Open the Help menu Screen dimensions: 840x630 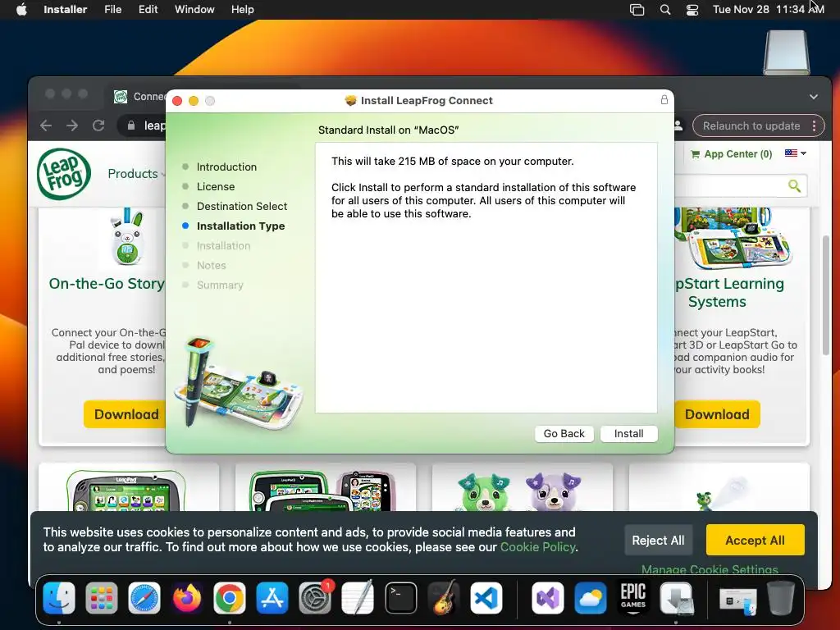[x=242, y=9]
